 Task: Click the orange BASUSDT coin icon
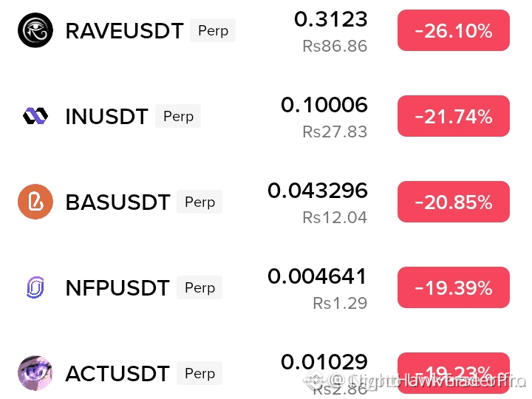tap(35, 202)
